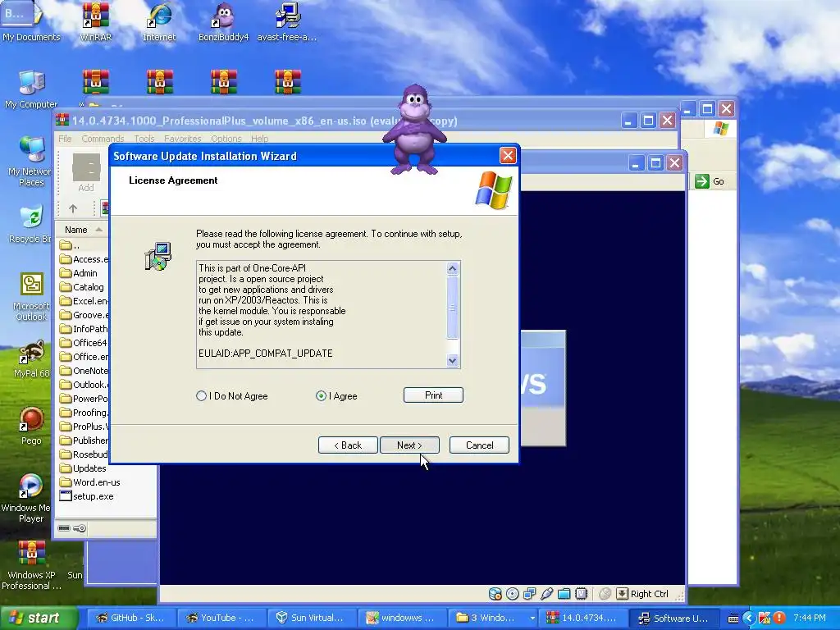The width and height of the screenshot is (840, 630).
Task: Click the VirtualBox shared folders status icon
Action: pos(564,594)
